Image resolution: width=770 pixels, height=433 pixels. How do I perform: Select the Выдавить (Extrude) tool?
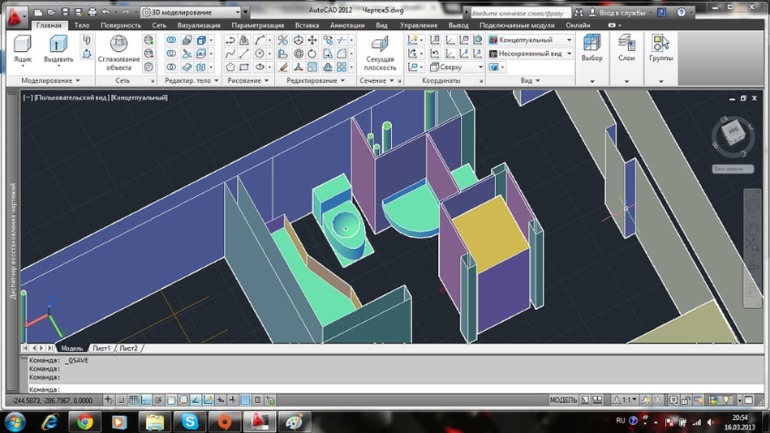click(58, 48)
